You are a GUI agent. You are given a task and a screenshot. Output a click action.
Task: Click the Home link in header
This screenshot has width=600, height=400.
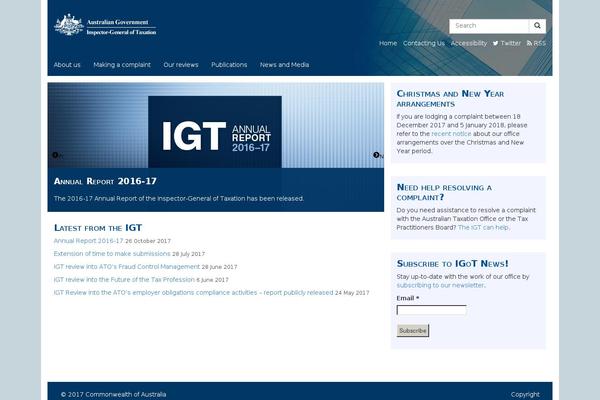coord(388,43)
